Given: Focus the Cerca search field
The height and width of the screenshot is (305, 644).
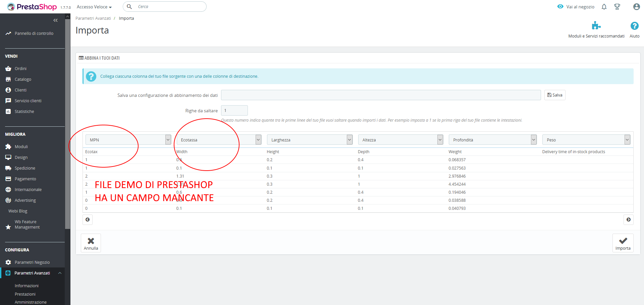Looking at the screenshot, I should [x=165, y=7].
